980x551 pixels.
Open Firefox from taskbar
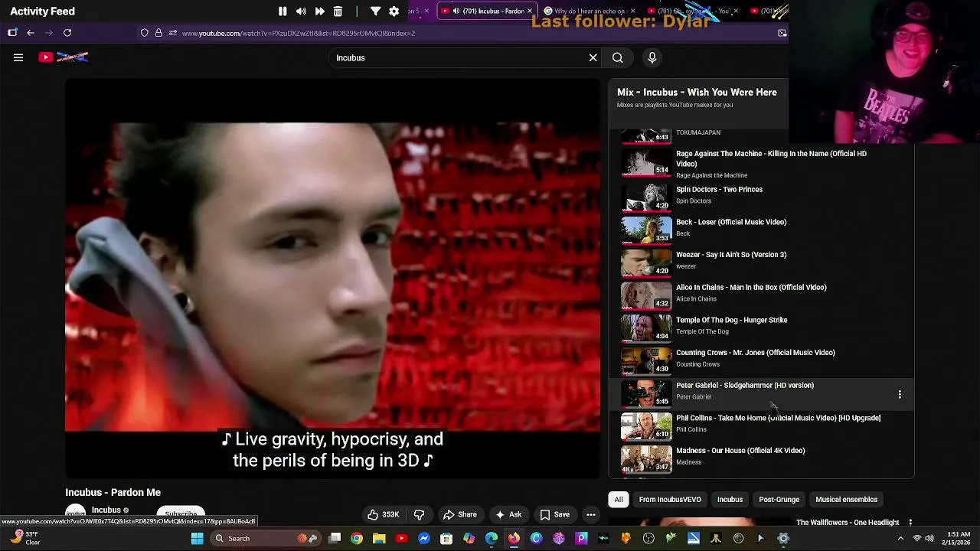pyautogui.click(x=514, y=538)
